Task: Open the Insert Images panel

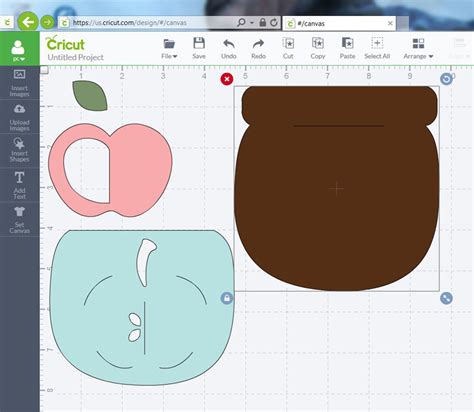Action: point(19,83)
